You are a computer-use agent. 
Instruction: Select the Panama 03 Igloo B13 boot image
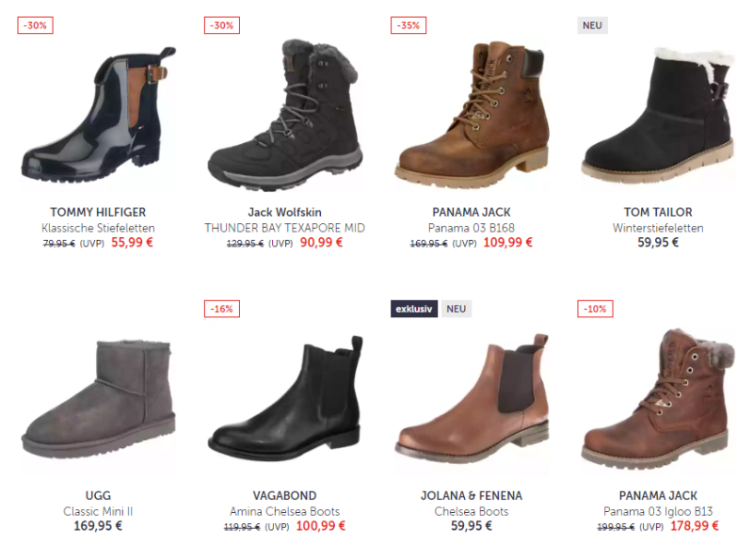pos(658,399)
